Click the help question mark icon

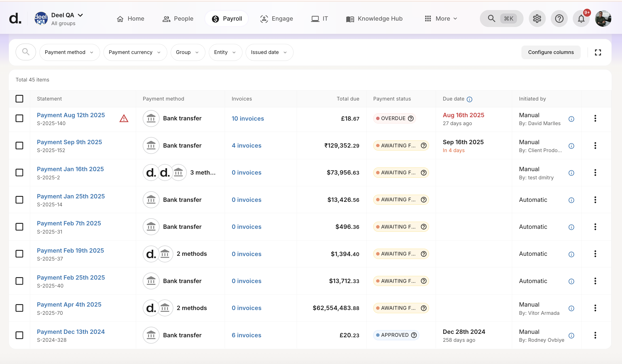pos(559,19)
